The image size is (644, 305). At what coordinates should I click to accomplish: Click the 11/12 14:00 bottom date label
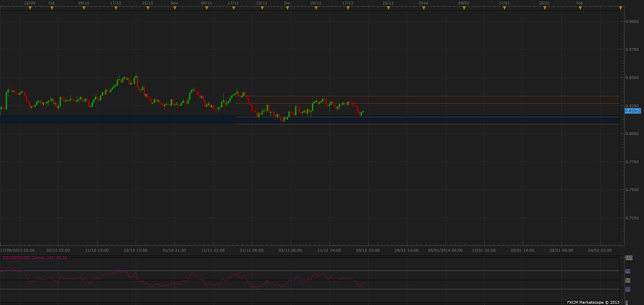[329, 249]
